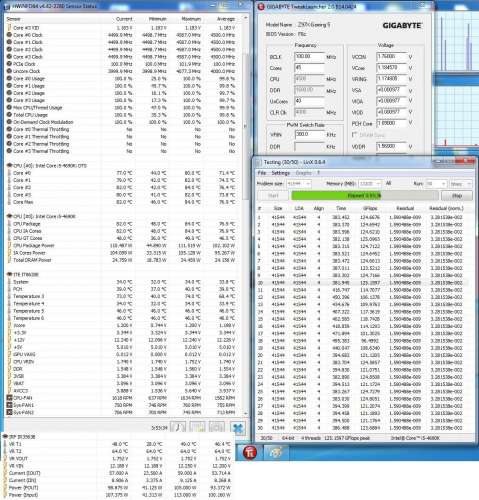Select the VR VOUT sensor row
This screenshot has width=479, height=500.
click(118, 459)
